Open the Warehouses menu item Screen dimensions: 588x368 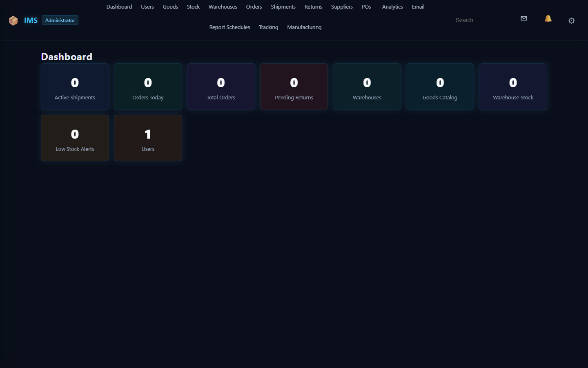(x=223, y=7)
